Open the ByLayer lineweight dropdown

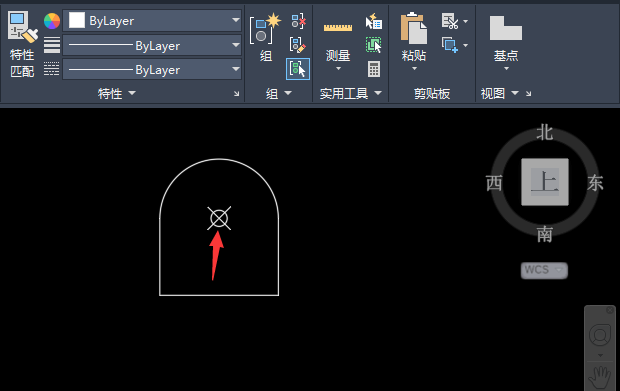[x=152, y=45]
